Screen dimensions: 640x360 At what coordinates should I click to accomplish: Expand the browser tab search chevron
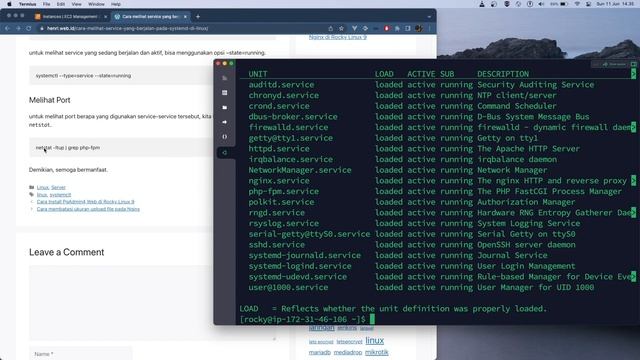click(429, 17)
